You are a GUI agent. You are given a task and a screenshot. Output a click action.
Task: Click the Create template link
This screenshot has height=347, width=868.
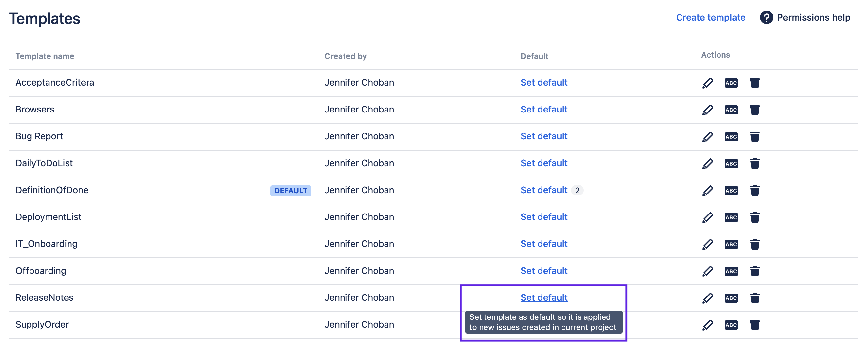click(x=710, y=17)
